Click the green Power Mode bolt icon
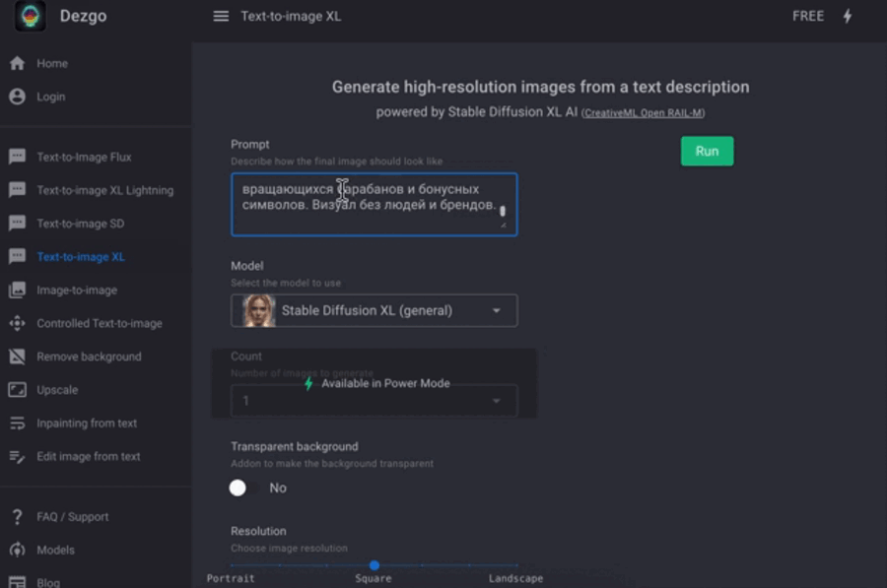The width and height of the screenshot is (887, 588). [x=308, y=384]
